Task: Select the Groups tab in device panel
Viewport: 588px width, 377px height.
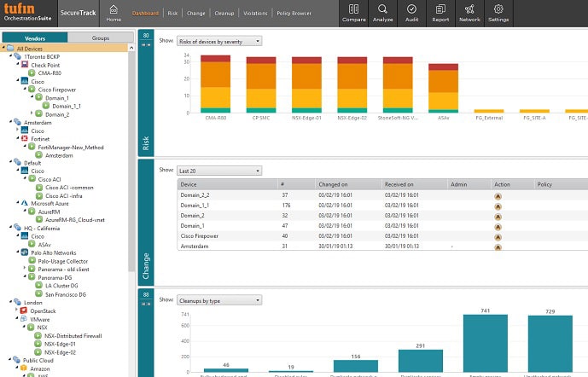Action: coord(101,38)
